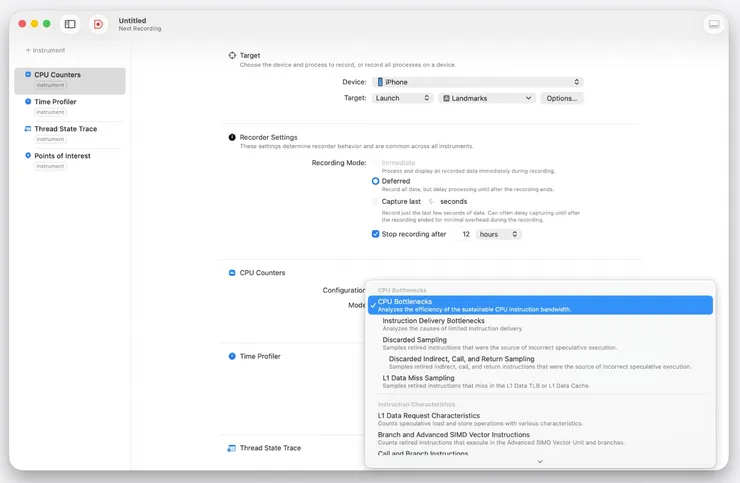Select Discarded Indirect, Call, and Return Sampling

point(540,362)
